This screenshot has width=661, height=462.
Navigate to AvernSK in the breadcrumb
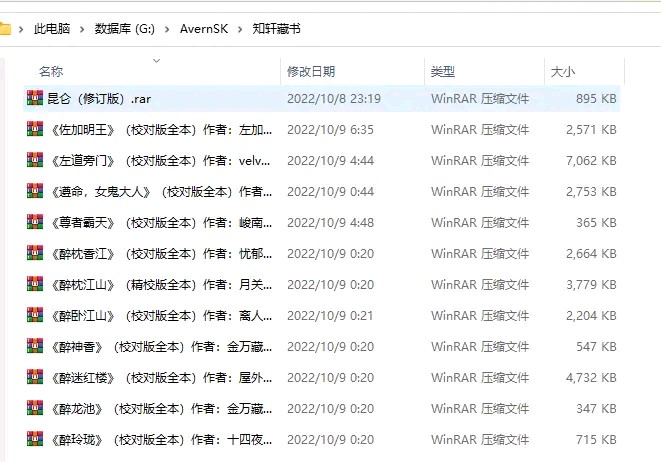205,30
